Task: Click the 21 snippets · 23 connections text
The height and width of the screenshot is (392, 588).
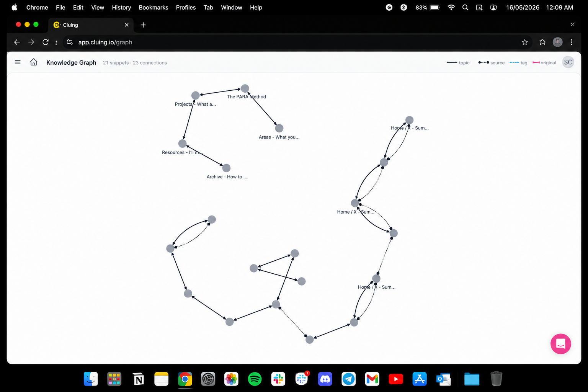Action: [x=135, y=63]
